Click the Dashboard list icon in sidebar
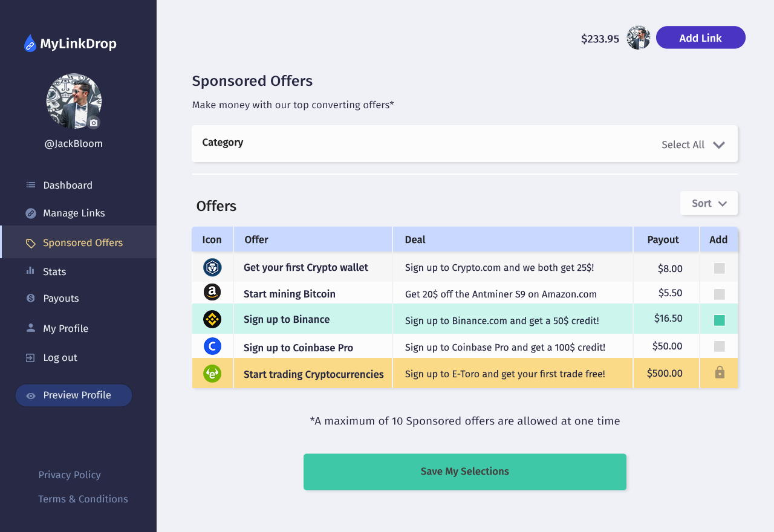The width and height of the screenshot is (774, 532). tap(31, 185)
